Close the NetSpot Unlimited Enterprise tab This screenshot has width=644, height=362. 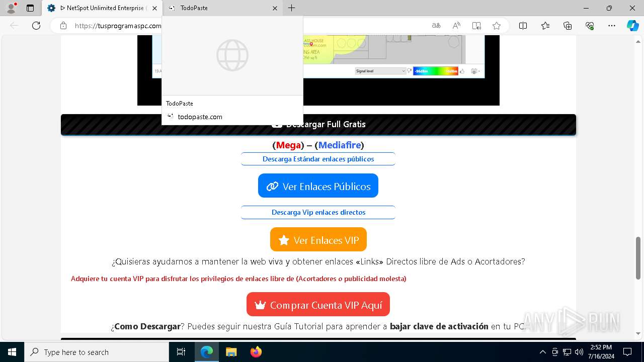154,8
